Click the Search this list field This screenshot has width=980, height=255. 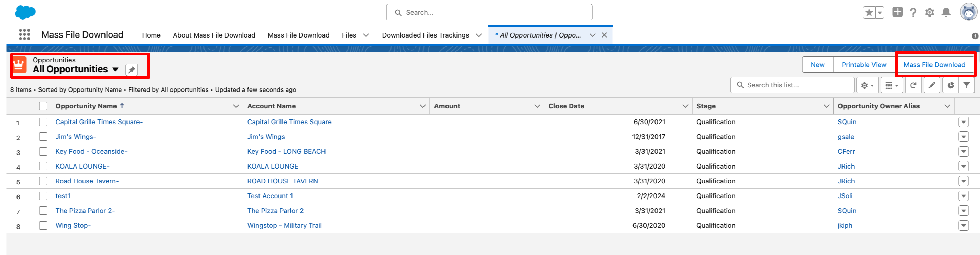(x=792, y=85)
